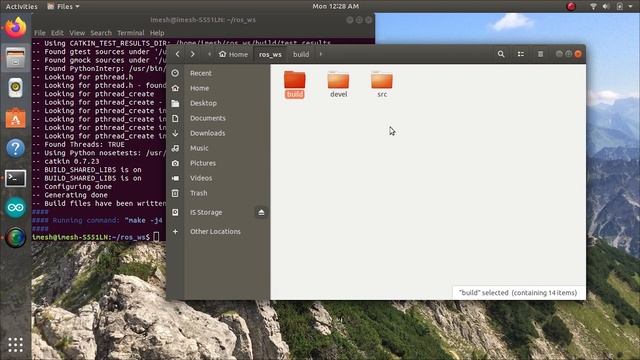Open the devel folder icon
The height and width of the screenshot is (360, 640).
click(338, 80)
